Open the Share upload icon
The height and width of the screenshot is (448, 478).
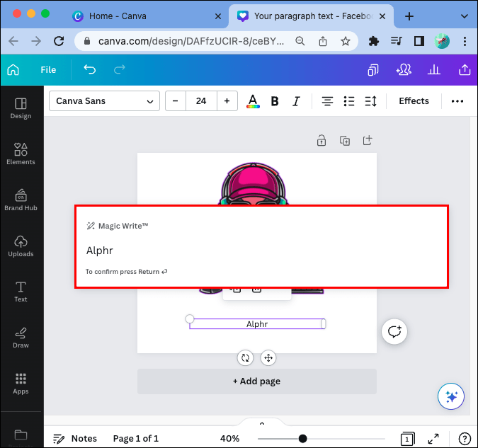pyautogui.click(x=465, y=70)
